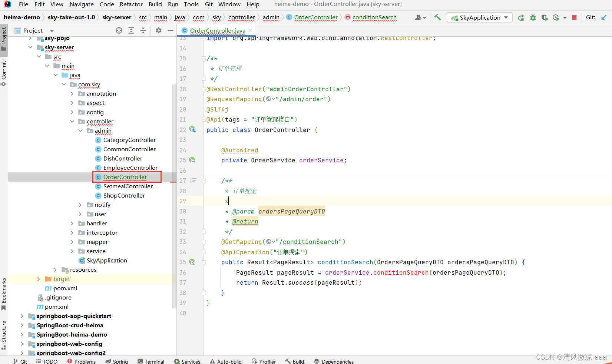Open the Terminal tool window
The height and width of the screenshot is (364, 612).
[151, 361]
